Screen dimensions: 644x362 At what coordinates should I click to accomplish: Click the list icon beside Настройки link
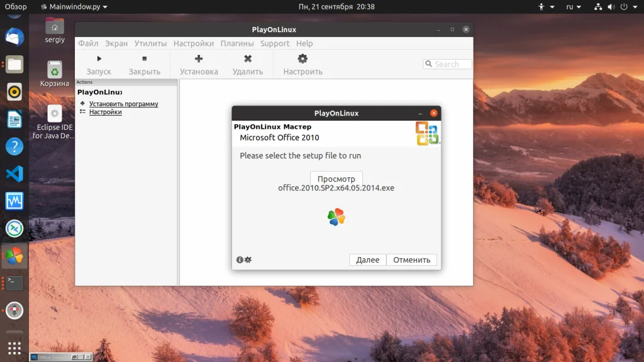pos(82,112)
